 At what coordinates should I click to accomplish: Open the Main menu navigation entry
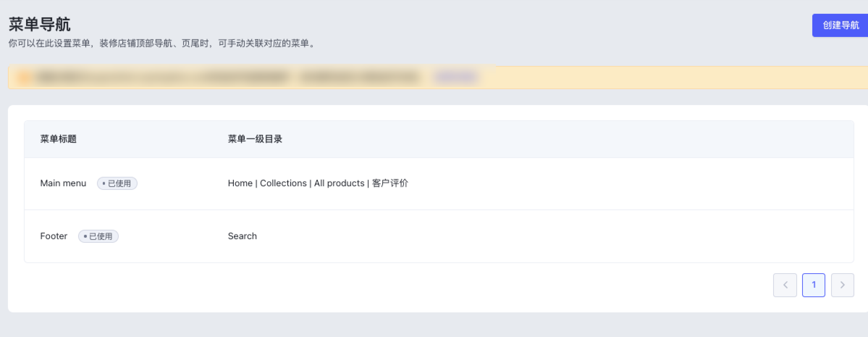(x=63, y=183)
